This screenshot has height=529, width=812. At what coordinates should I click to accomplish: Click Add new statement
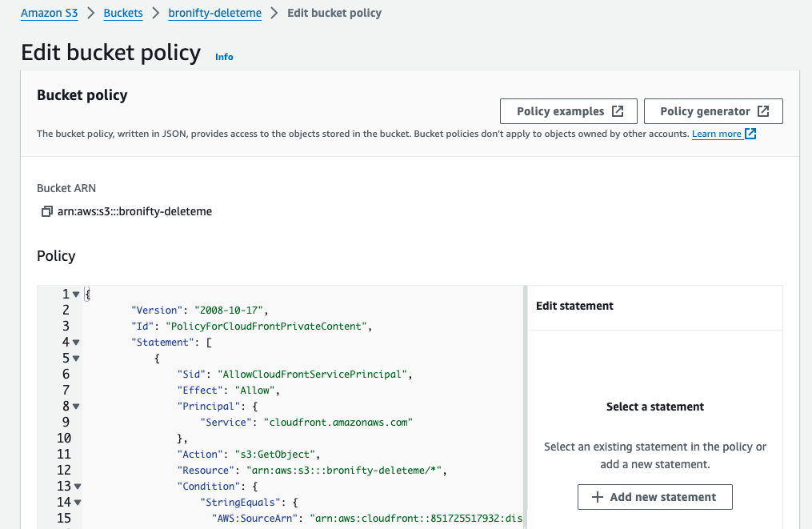coord(655,497)
